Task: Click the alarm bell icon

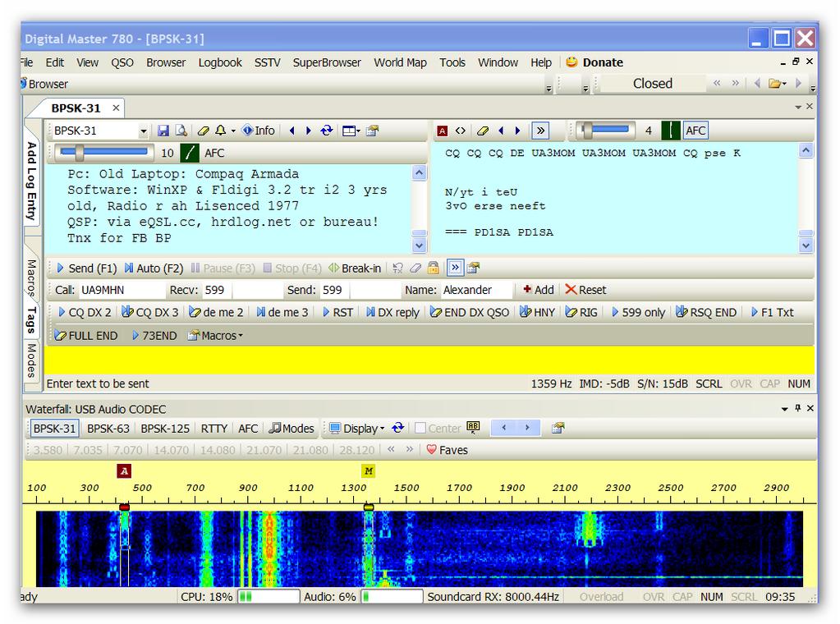Action: [x=221, y=131]
